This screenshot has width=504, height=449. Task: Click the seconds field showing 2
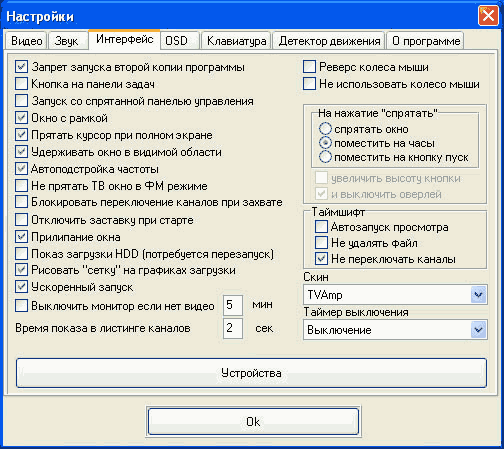233,328
